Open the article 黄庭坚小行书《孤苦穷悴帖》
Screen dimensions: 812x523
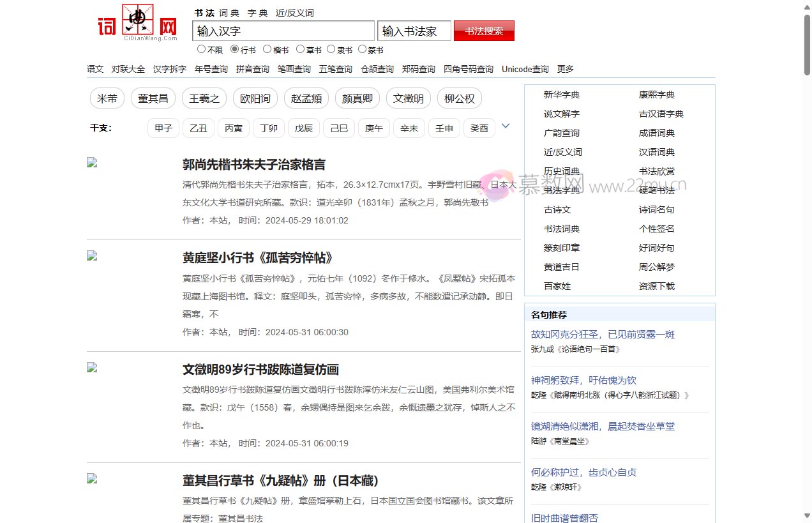point(257,258)
